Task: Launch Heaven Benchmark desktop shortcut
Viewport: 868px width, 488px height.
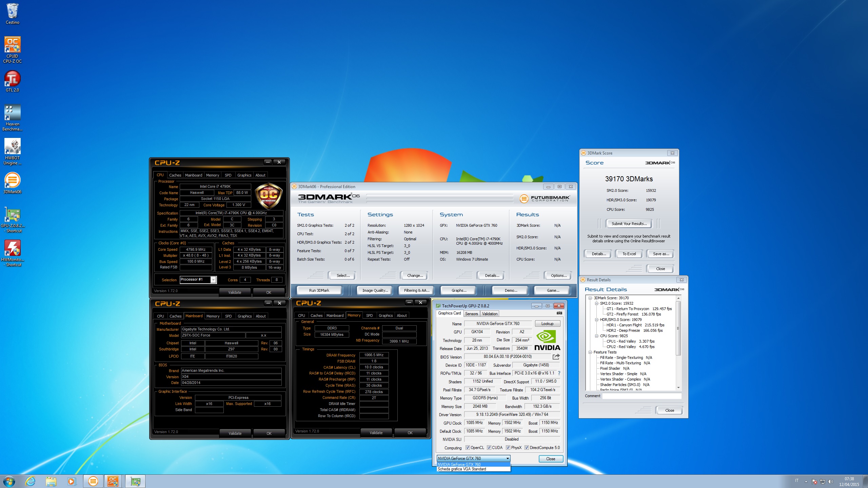Action: tap(12, 118)
